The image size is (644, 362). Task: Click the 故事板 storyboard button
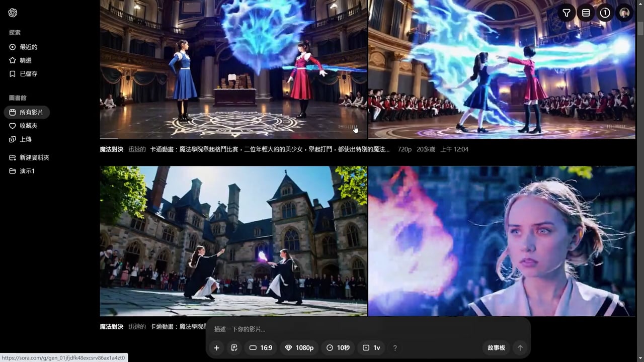[x=496, y=348]
